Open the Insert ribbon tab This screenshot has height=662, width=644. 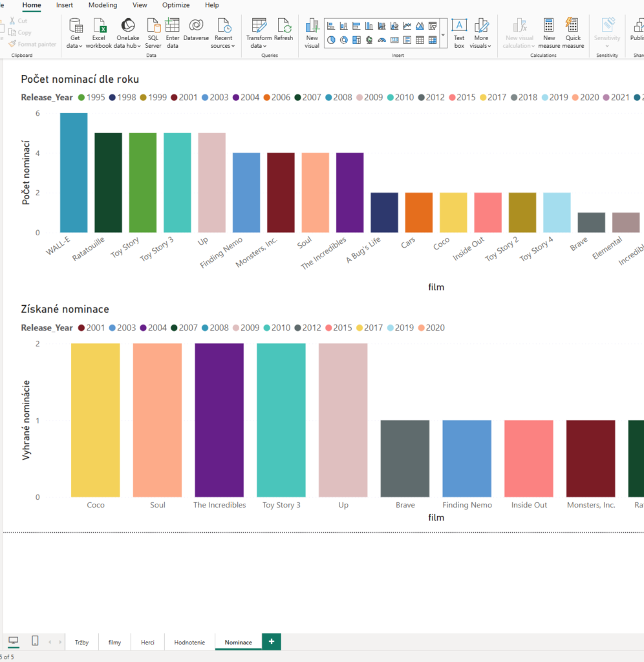[x=64, y=5]
